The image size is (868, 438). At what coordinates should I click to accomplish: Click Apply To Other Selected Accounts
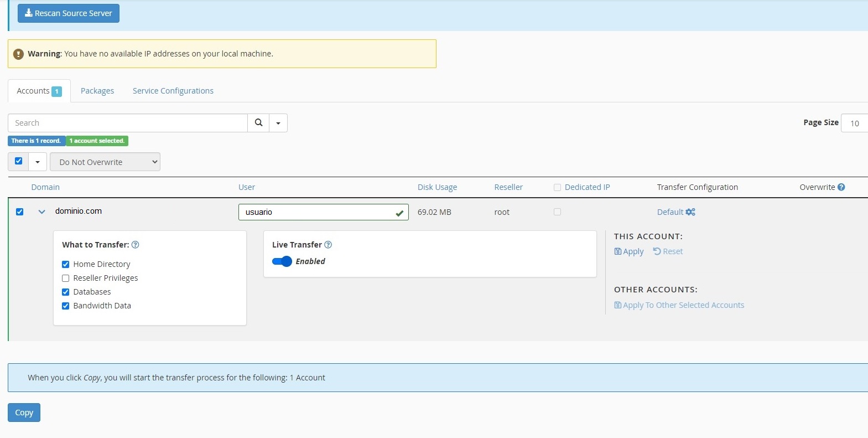pyautogui.click(x=679, y=305)
